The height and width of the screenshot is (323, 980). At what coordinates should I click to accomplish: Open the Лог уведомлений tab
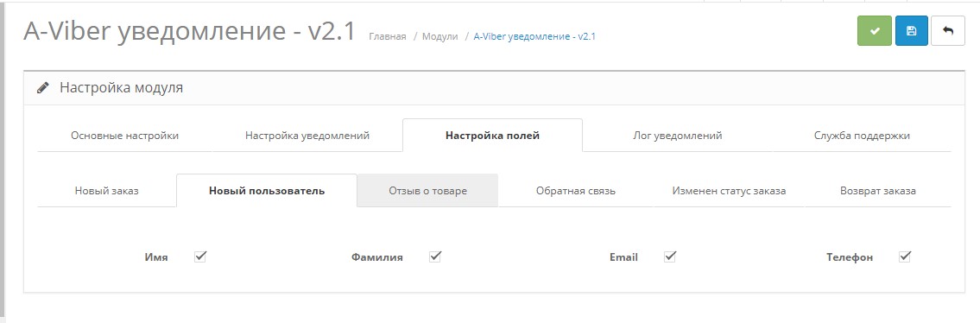tap(678, 136)
